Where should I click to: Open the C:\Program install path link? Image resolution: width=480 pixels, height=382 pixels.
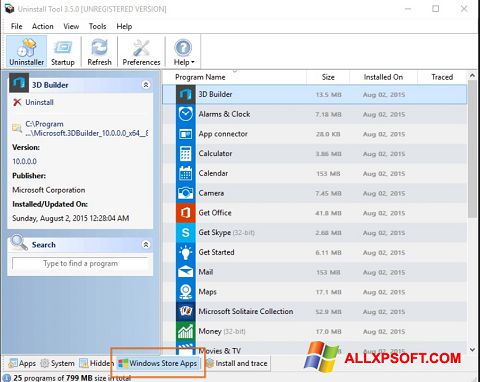(x=87, y=128)
